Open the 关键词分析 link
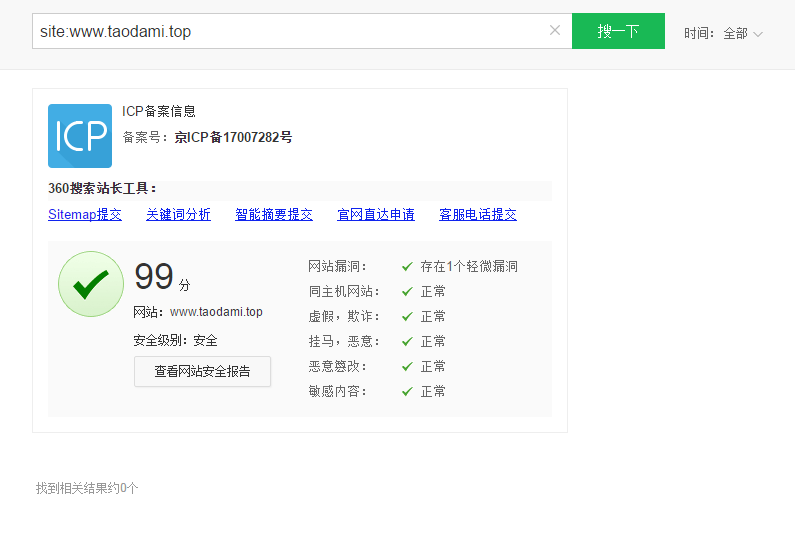This screenshot has width=795, height=545. [x=178, y=214]
